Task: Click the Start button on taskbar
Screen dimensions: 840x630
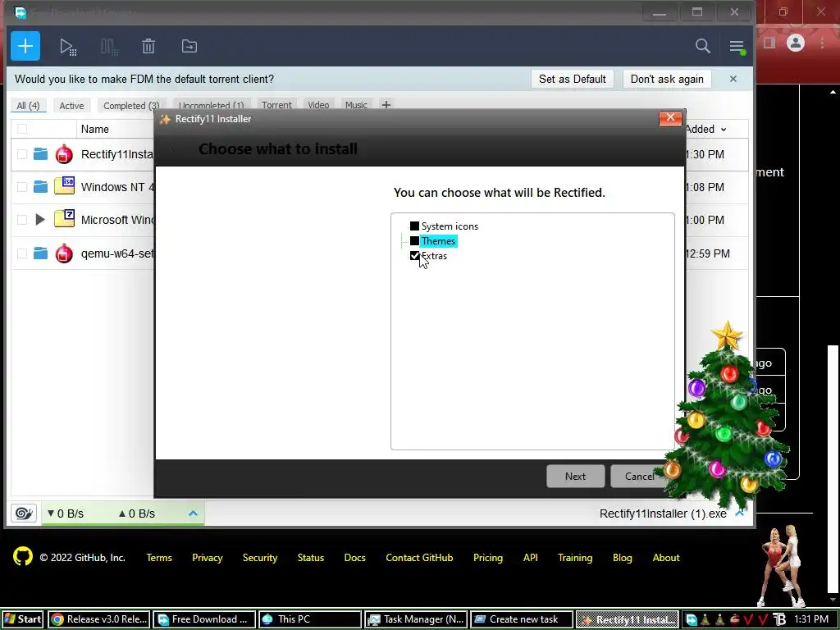Action: (x=22, y=619)
